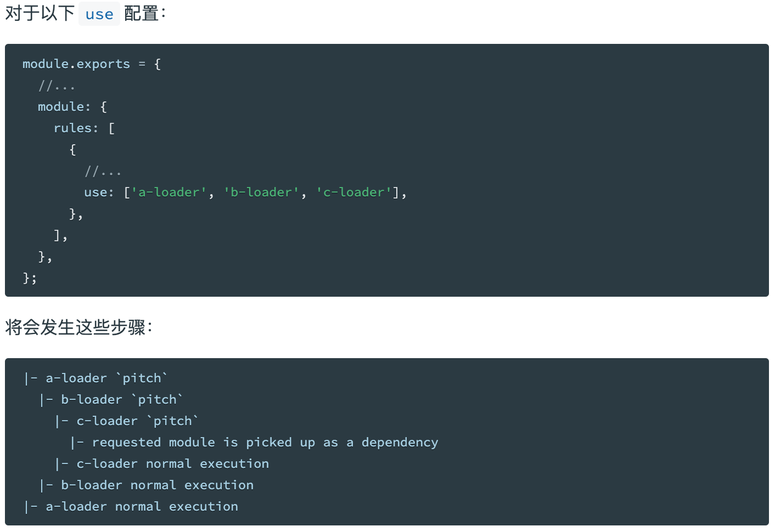Click the 'b-loader `pitch`' step line
775x532 pixels.
click(111, 400)
